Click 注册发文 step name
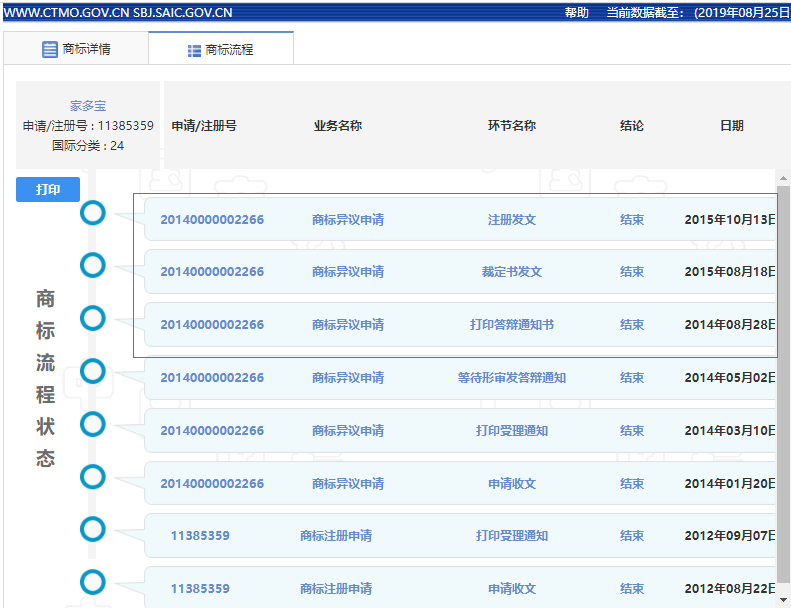791x608 pixels. pos(512,219)
